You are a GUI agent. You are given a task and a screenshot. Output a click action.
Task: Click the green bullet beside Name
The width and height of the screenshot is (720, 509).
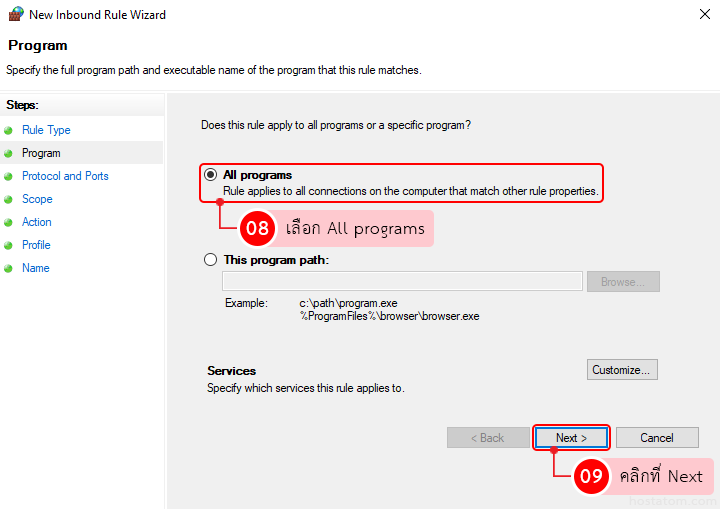pos(8,268)
